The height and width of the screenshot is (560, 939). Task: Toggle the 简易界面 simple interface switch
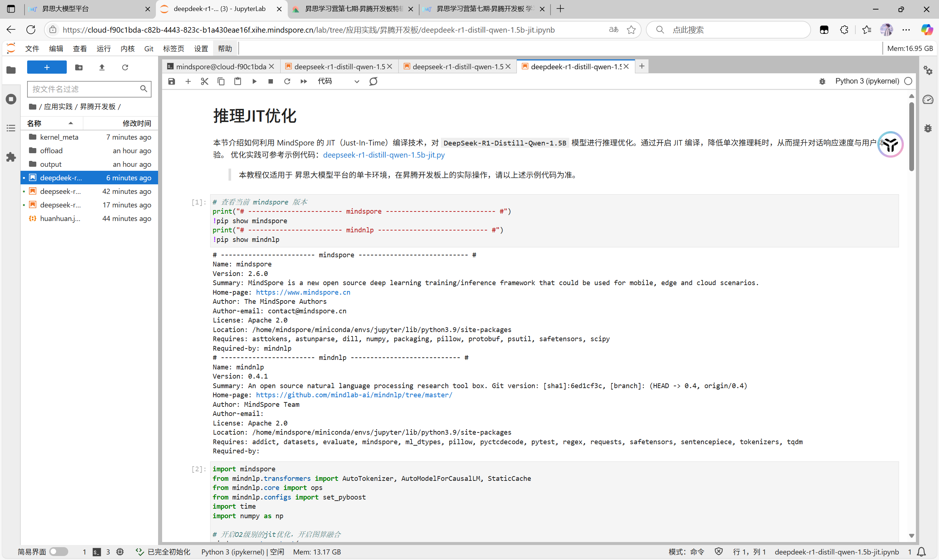coord(59,552)
